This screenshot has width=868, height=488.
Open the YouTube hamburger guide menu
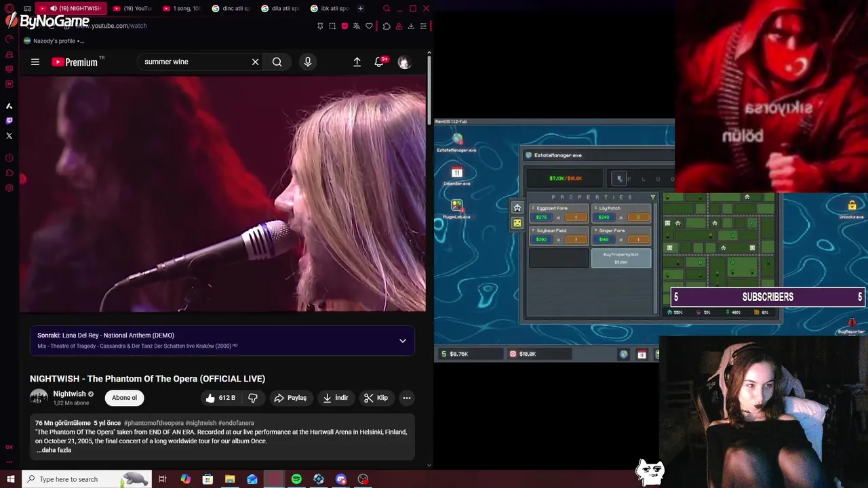(x=35, y=62)
